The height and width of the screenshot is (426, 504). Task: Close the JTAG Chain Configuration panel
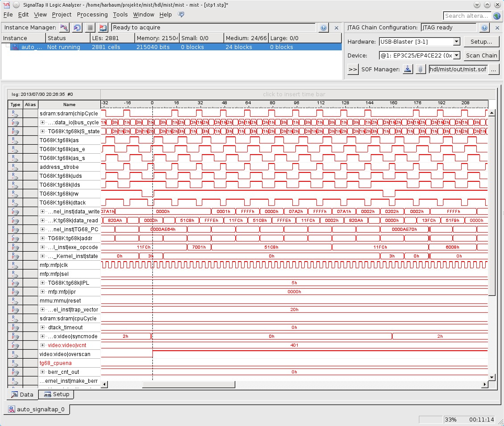497,28
